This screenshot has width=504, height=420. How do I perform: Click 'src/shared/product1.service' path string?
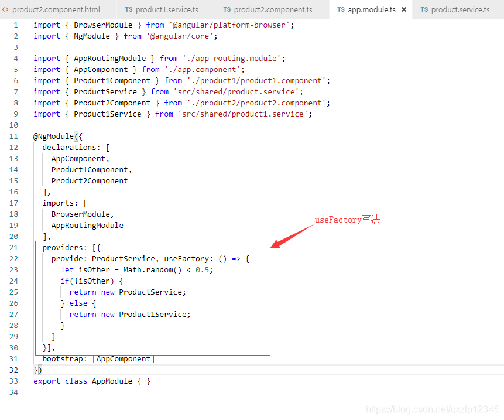[243, 114]
